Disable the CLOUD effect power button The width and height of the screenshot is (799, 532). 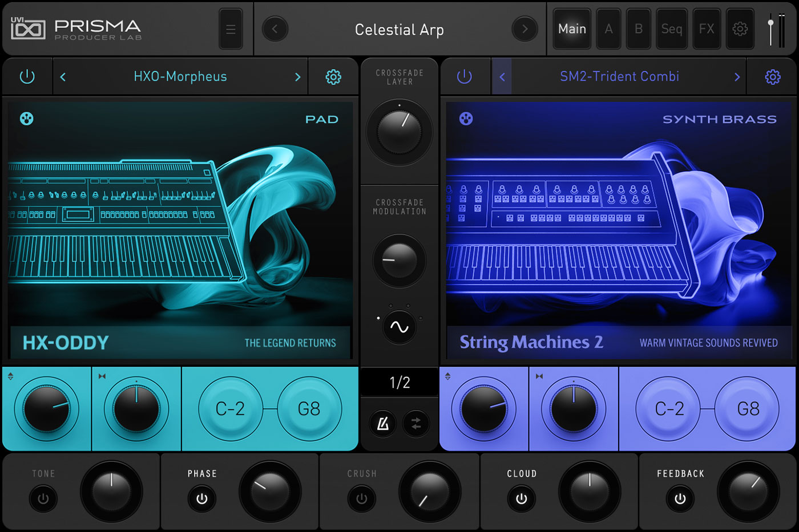(x=522, y=499)
